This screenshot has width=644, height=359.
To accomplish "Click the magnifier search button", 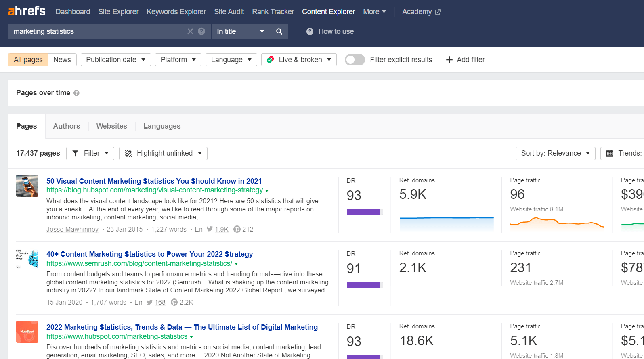I will click(279, 31).
